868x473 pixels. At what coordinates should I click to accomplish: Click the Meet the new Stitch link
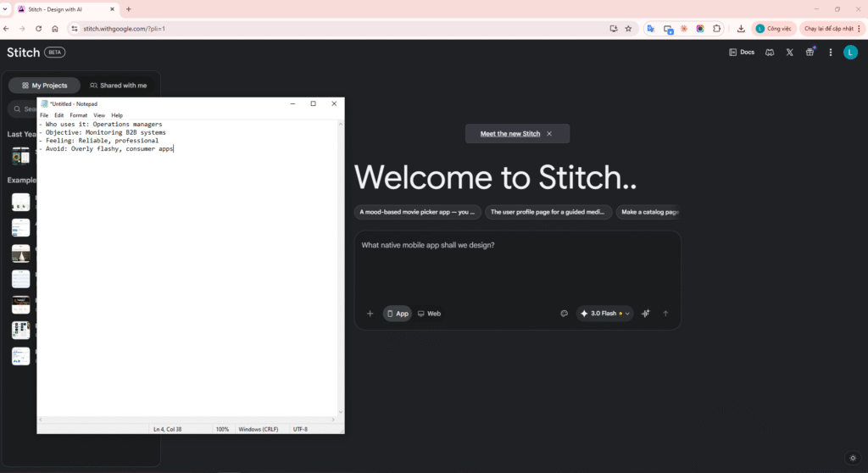pos(509,134)
